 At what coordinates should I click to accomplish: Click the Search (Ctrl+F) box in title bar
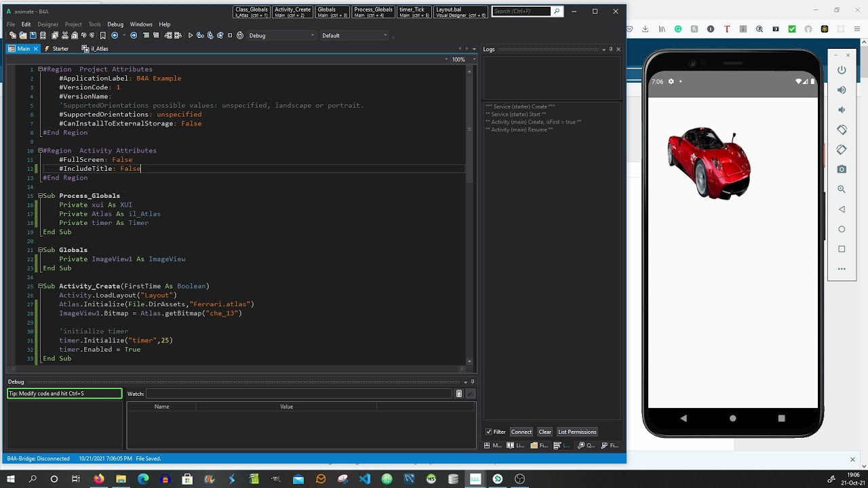click(x=521, y=12)
